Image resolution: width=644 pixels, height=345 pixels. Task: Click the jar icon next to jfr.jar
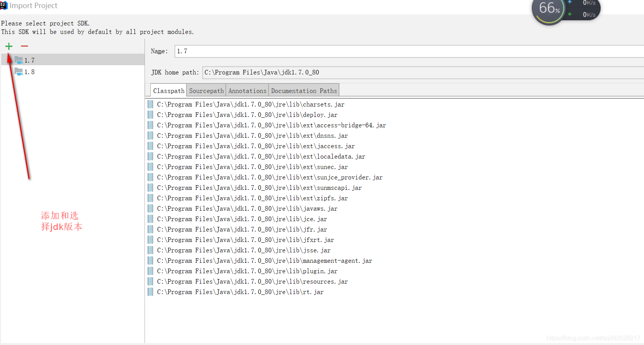150,229
